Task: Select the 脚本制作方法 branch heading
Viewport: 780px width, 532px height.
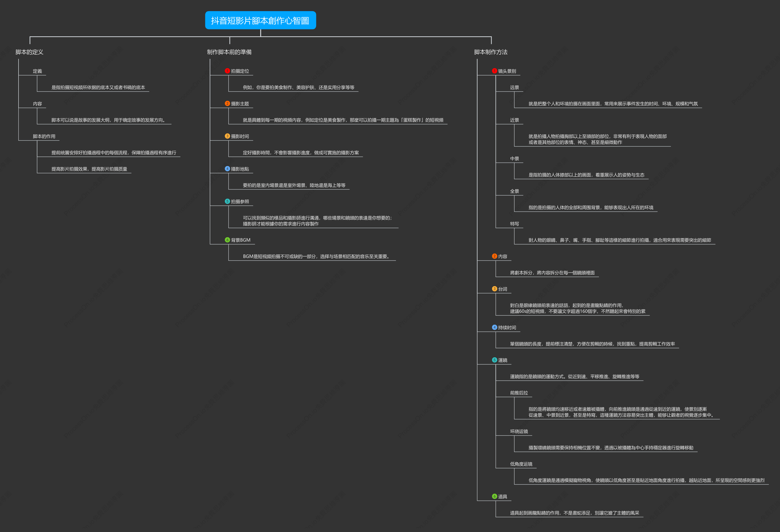Action: 491,52
